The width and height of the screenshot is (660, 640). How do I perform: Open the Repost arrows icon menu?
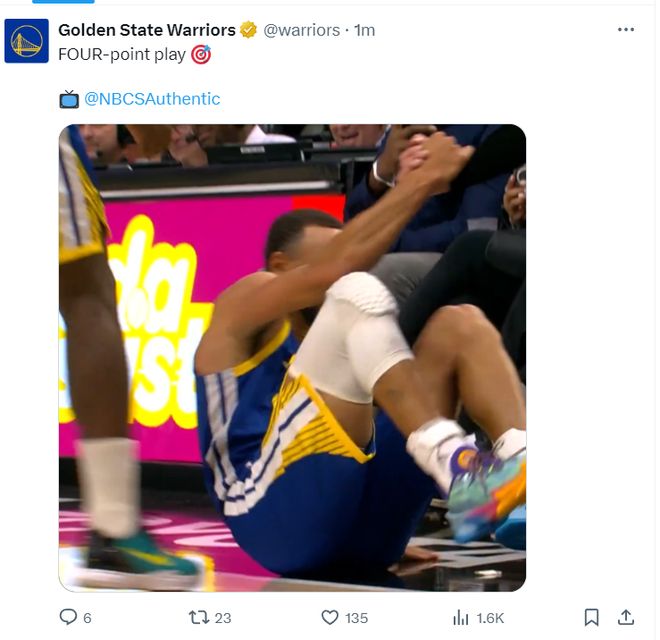(x=198, y=617)
